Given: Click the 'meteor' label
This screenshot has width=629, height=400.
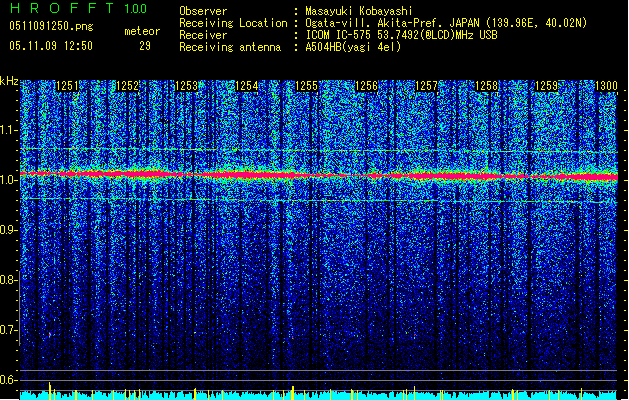Looking at the screenshot, I should coord(142,31).
